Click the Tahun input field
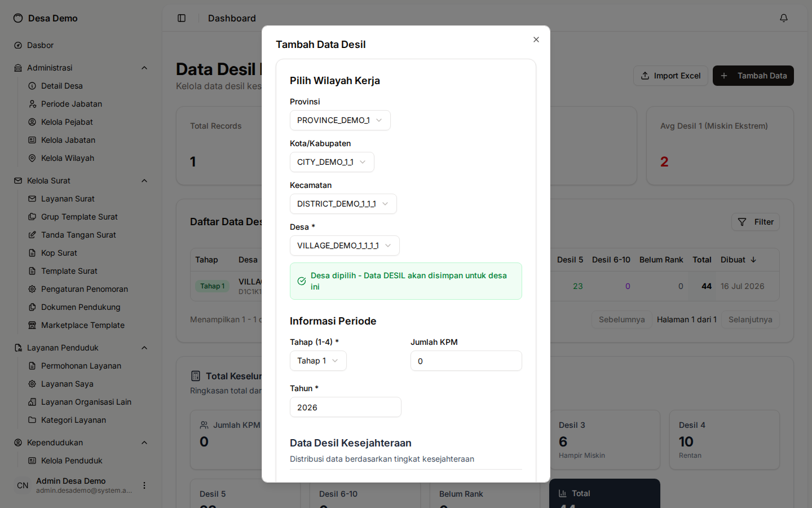This screenshot has width=812, height=508. [346, 407]
